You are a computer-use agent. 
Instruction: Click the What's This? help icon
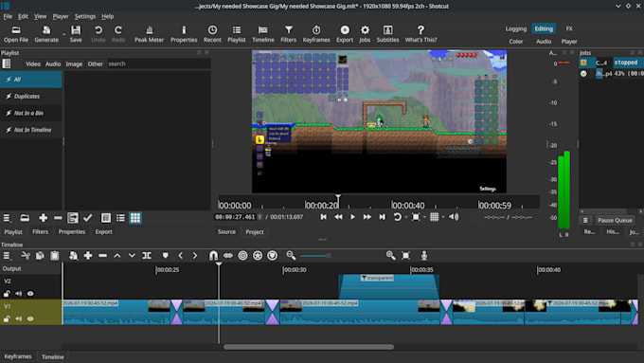420,34
